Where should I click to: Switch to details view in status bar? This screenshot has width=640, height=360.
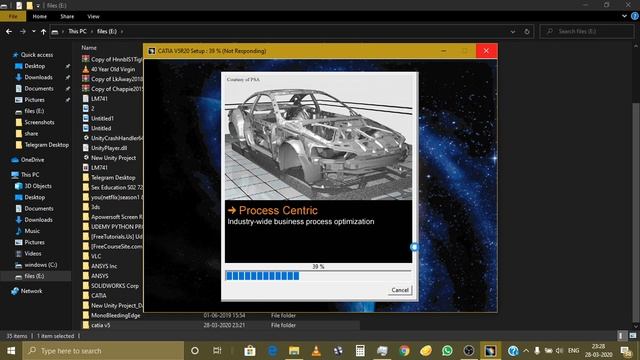tap(621, 336)
